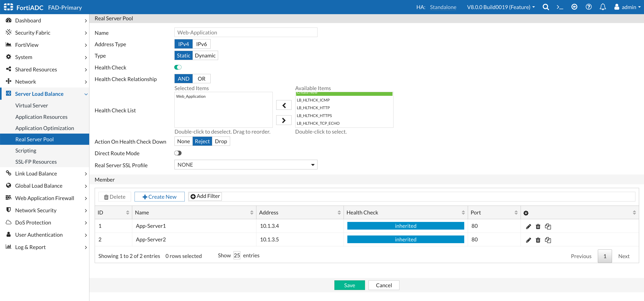644x301 pixels.
Task: Select IPv6 address type
Action: (201, 44)
